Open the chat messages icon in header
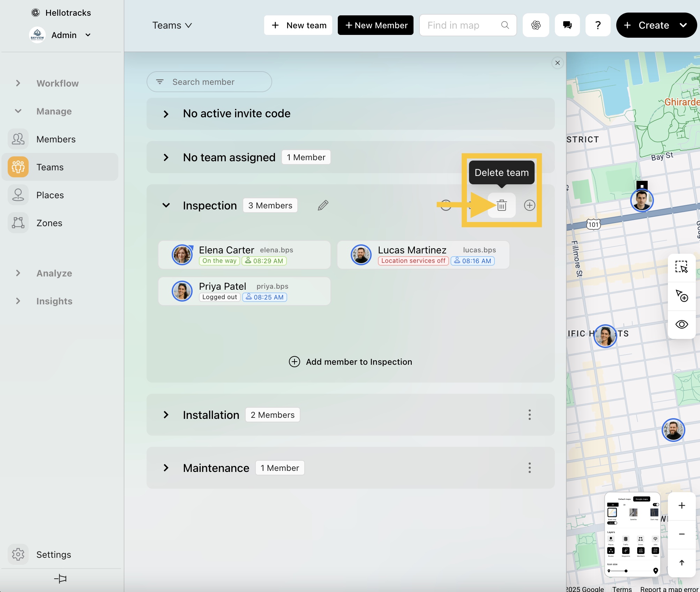This screenshot has height=592, width=700. click(567, 25)
